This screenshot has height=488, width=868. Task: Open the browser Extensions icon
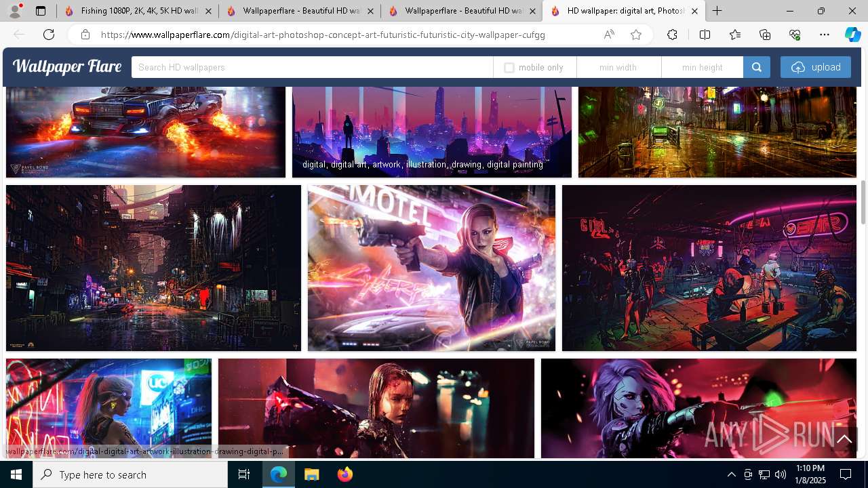coord(672,35)
